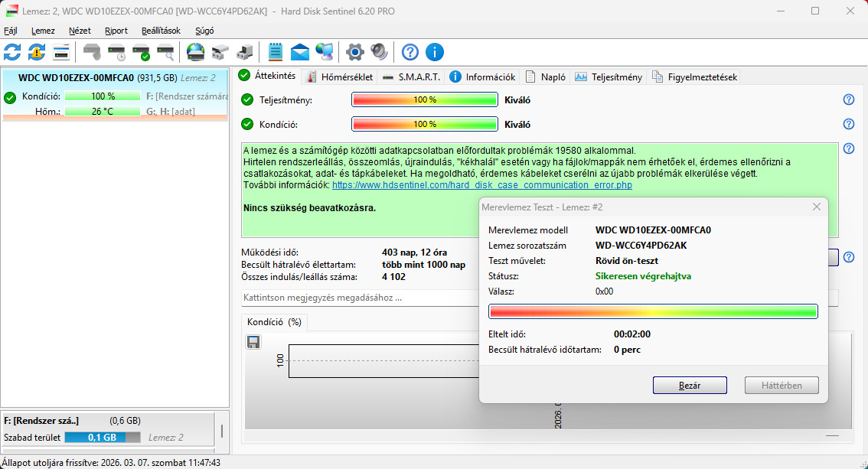Click the test dialog rainbow progress bar
Screen dimensions: 868x469
(x=653, y=311)
